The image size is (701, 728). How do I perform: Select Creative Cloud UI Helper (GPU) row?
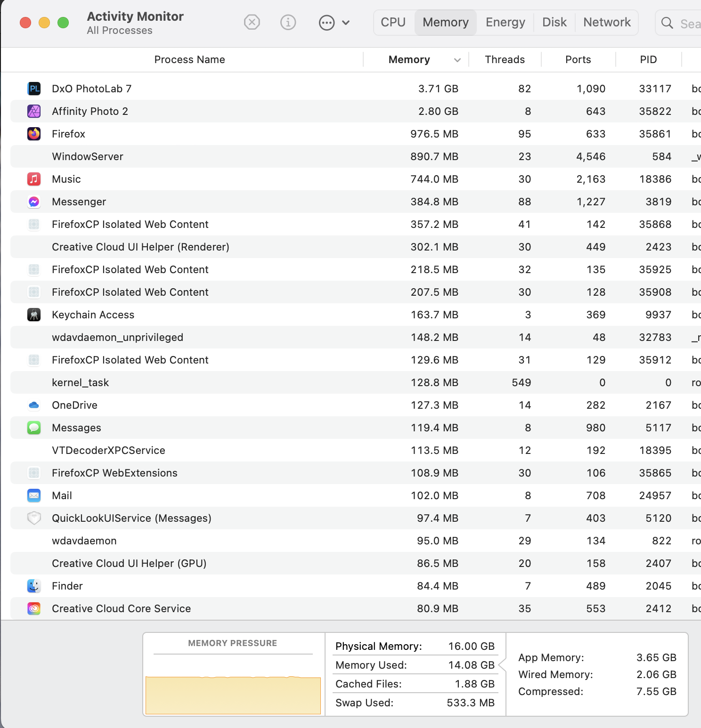pos(356,563)
